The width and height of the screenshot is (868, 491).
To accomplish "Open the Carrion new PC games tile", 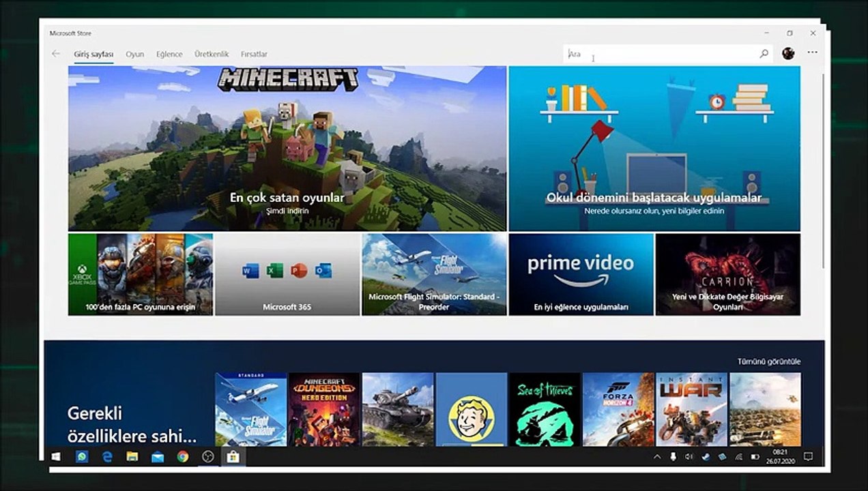I will pos(727,274).
